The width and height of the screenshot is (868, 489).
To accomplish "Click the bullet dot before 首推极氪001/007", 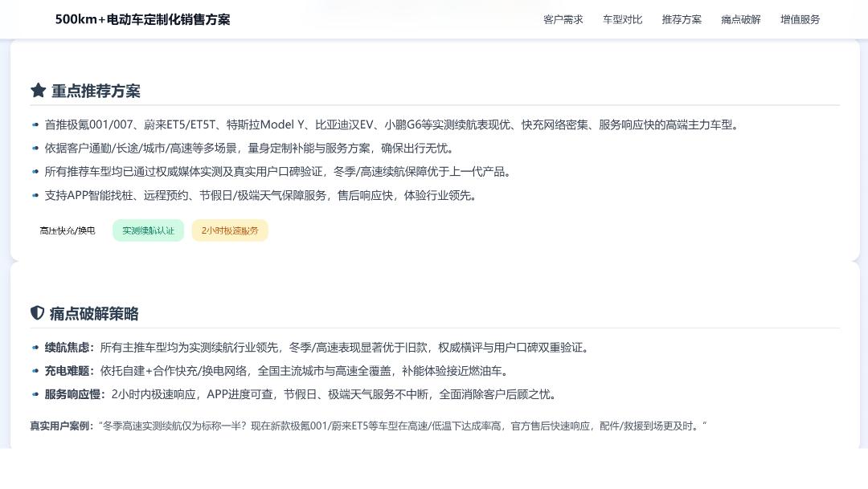I will tap(35, 125).
